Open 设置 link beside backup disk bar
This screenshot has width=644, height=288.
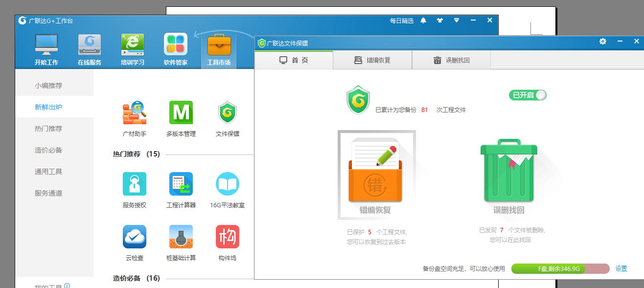[x=621, y=268]
